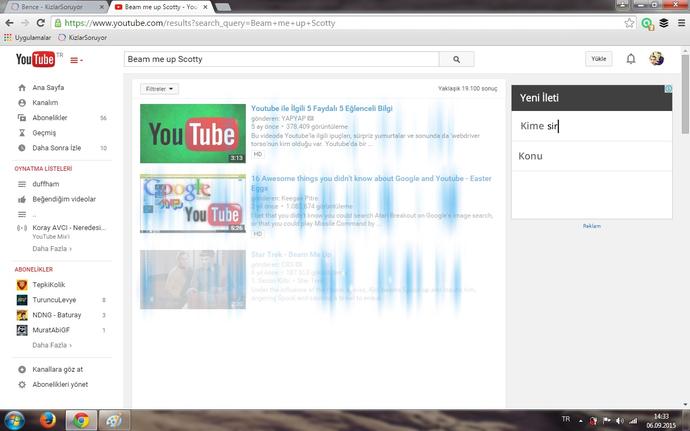Open the OYNATMA LİSTELERİ heading
This screenshot has height=431, width=690.
(43, 169)
